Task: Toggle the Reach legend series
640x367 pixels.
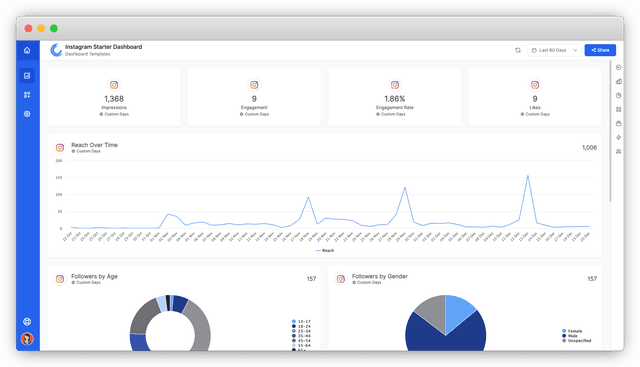Action: [325, 250]
